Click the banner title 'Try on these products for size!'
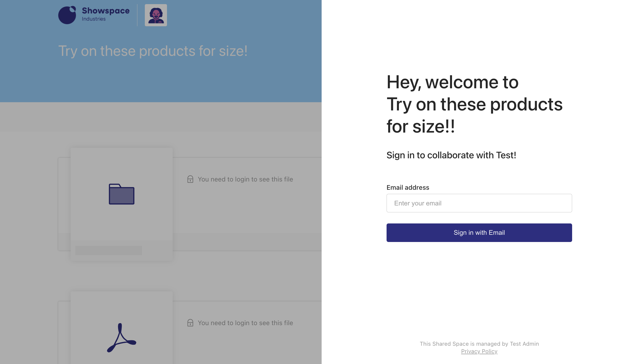This screenshot has height=364, width=635. click(x=153, y=51)
